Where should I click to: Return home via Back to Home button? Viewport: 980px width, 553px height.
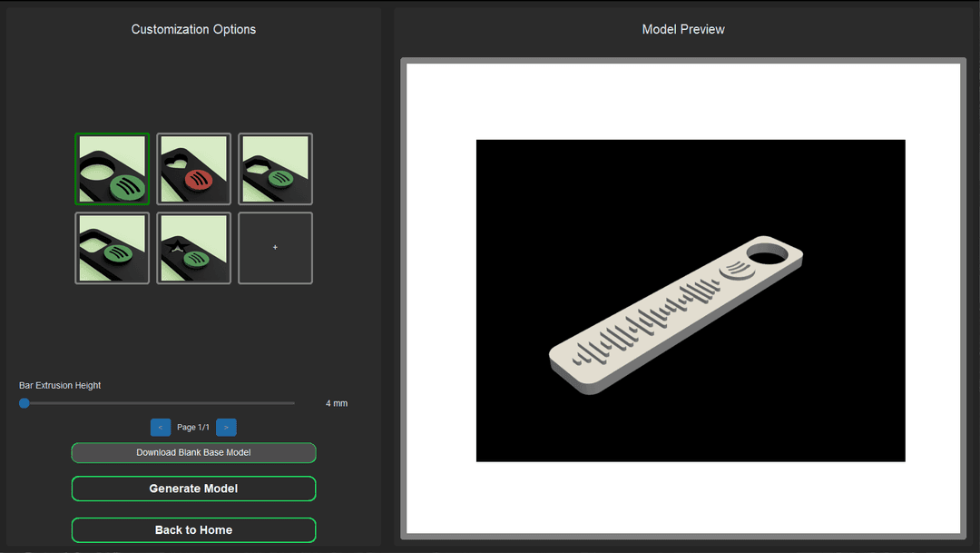[x=193, y=529]
